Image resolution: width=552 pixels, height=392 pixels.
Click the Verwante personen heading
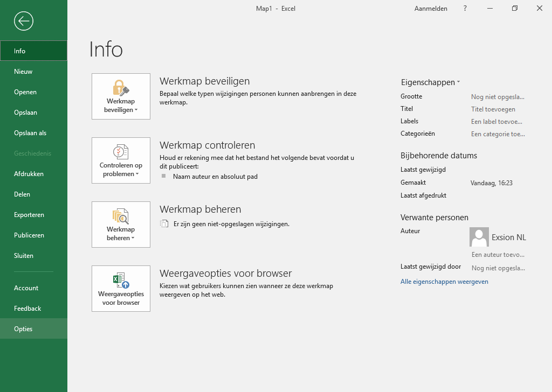pos(434,218)
